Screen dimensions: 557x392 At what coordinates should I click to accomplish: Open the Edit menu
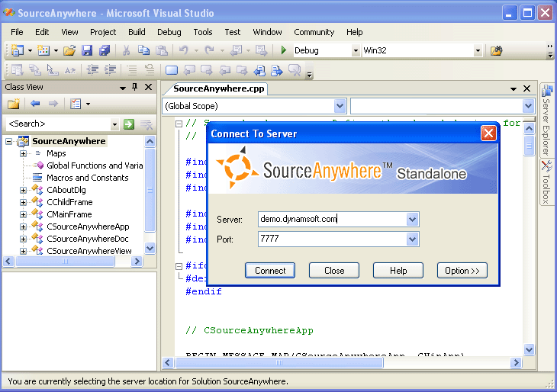[42, 32]
